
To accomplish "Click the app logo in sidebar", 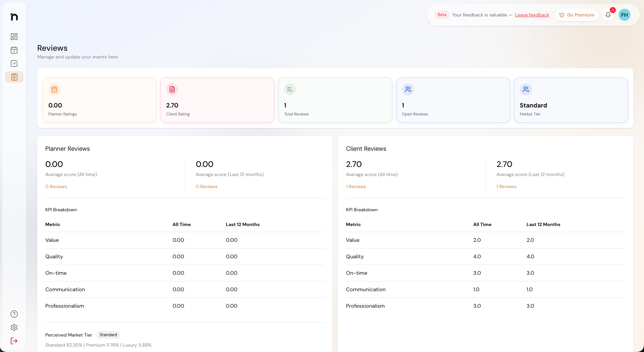I will pos(14,17).
